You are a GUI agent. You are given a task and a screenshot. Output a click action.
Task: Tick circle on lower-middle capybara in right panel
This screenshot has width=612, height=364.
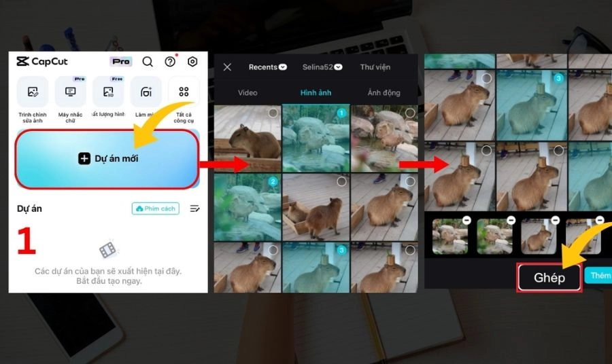tap(558, 150)
